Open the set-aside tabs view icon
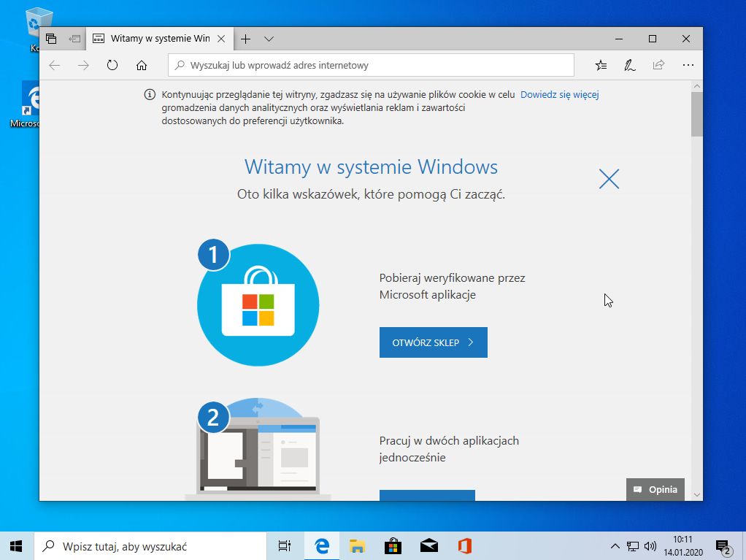Viewport: 746px width, 560px height. (51, 39)
